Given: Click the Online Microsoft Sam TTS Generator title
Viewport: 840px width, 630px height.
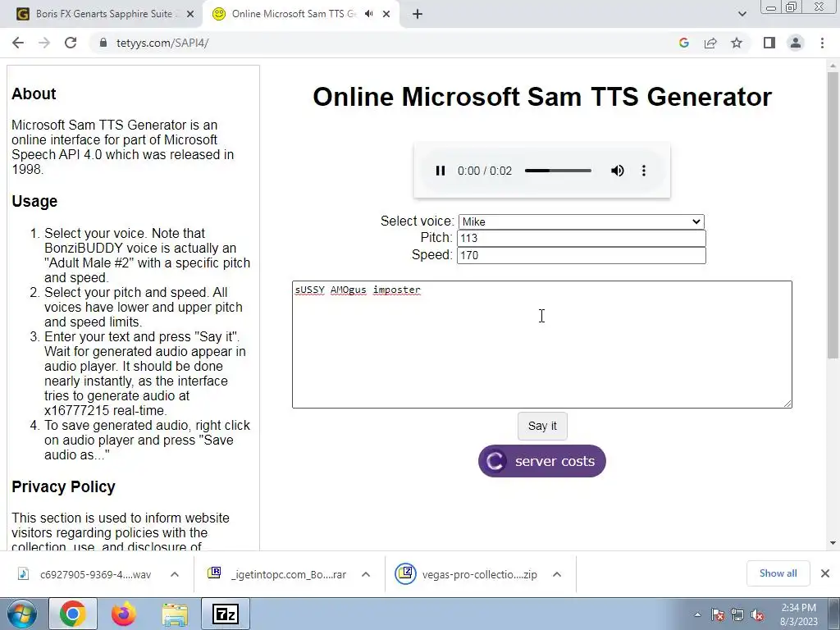Looking at the screenshot, I should point(542,97).
